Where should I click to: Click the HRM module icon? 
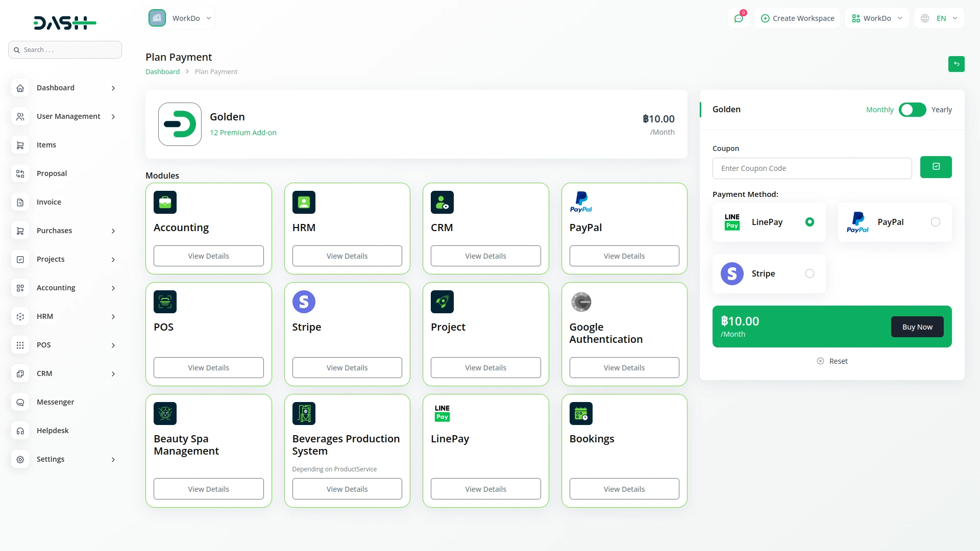pos(303,202)
